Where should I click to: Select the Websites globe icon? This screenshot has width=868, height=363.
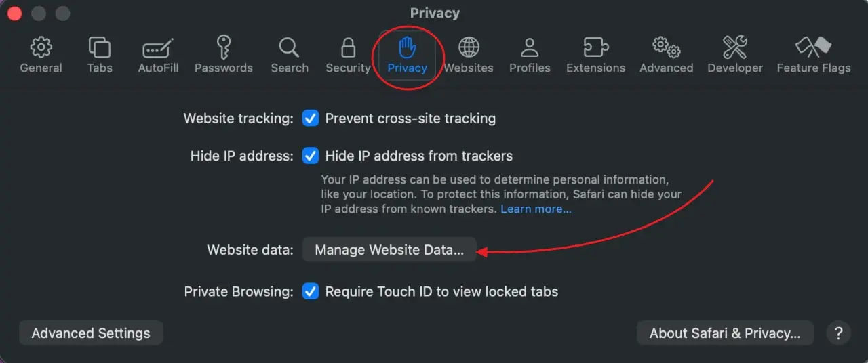[469, 48]
